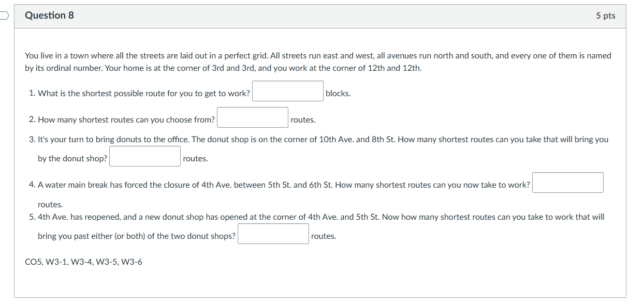
Task: Click routes label after question 2 answer
Action: pos(303,119)
